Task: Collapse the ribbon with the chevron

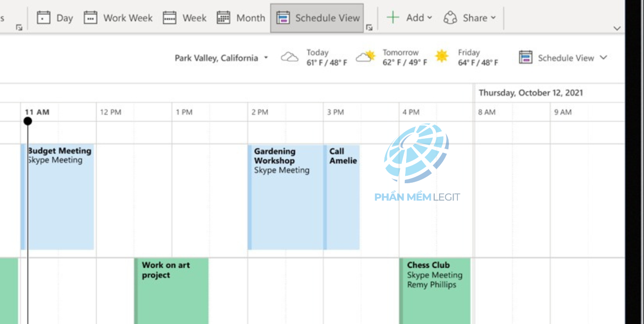Action: pyautogui.click(x=617, y=28)
